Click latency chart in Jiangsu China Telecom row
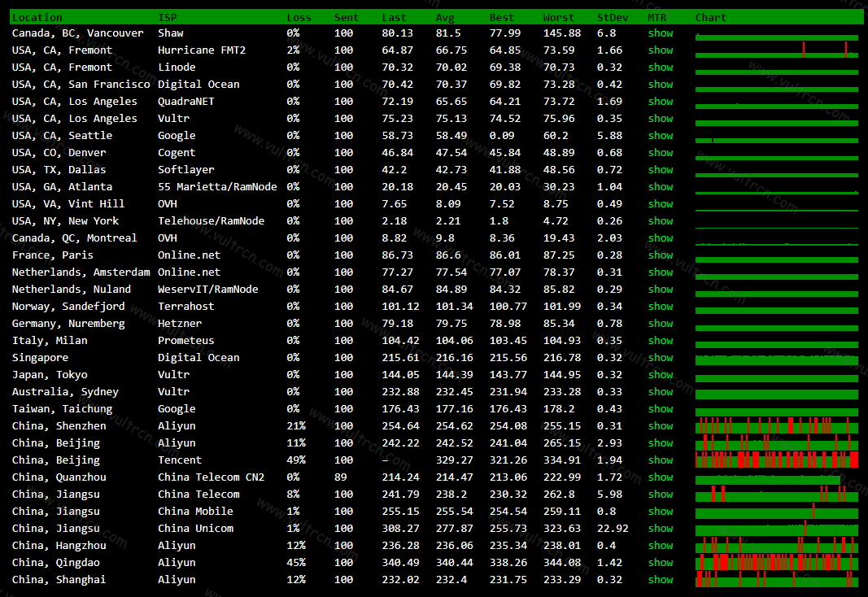The height and width of the screenshot is (597, 868). (x=777, y=494)
